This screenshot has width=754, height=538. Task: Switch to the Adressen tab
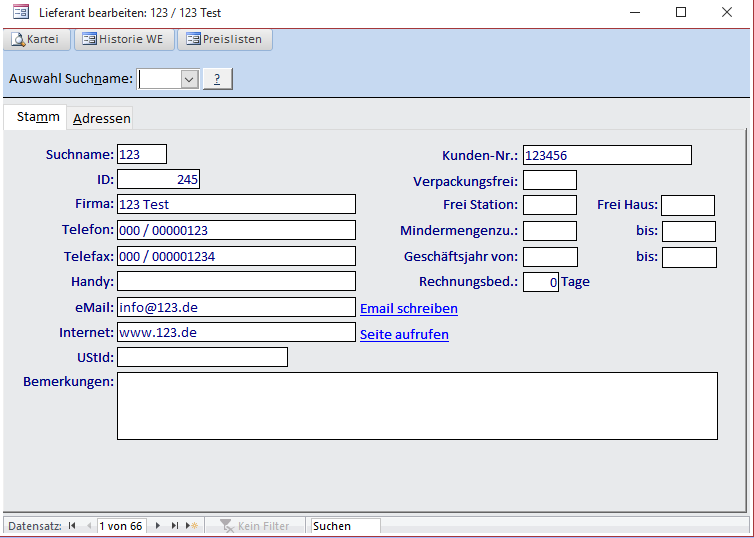(x=101, y=118)
